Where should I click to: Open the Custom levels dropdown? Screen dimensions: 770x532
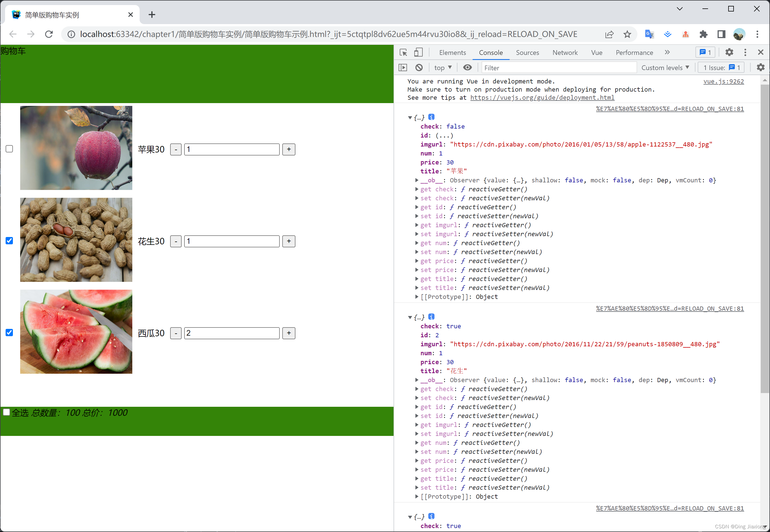(x=665, y=68)
